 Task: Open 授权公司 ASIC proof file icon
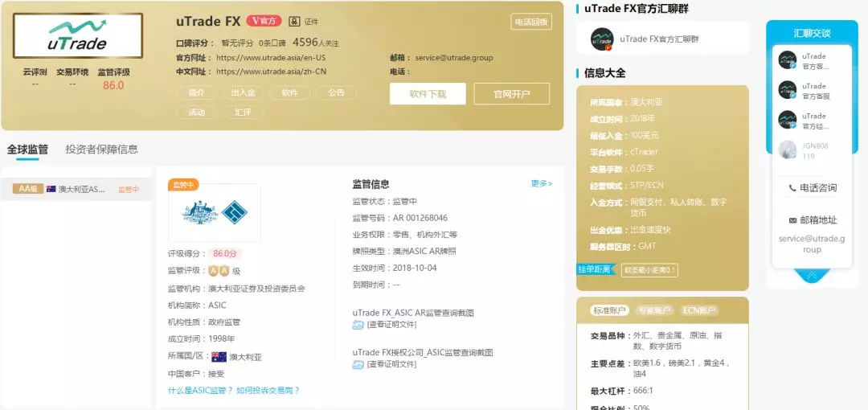coord(358,364)
